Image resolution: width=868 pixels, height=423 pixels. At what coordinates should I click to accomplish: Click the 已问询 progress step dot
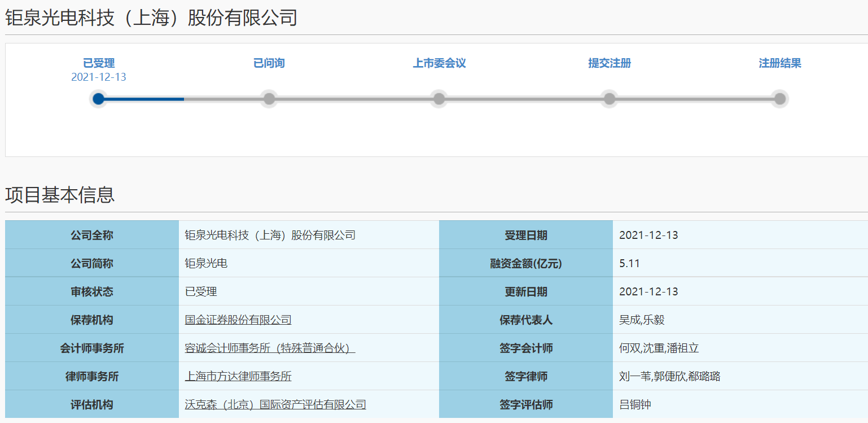[269, 99]
